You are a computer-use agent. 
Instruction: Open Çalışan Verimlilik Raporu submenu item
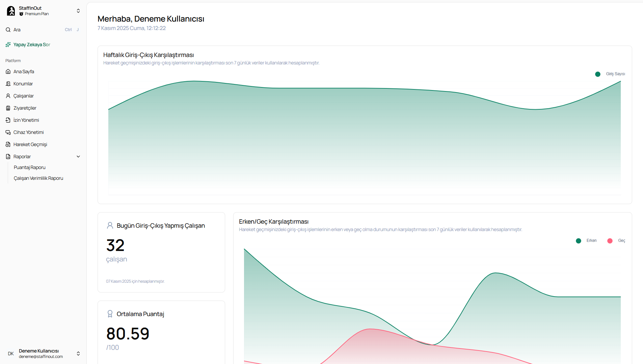(x=38, y=178)
